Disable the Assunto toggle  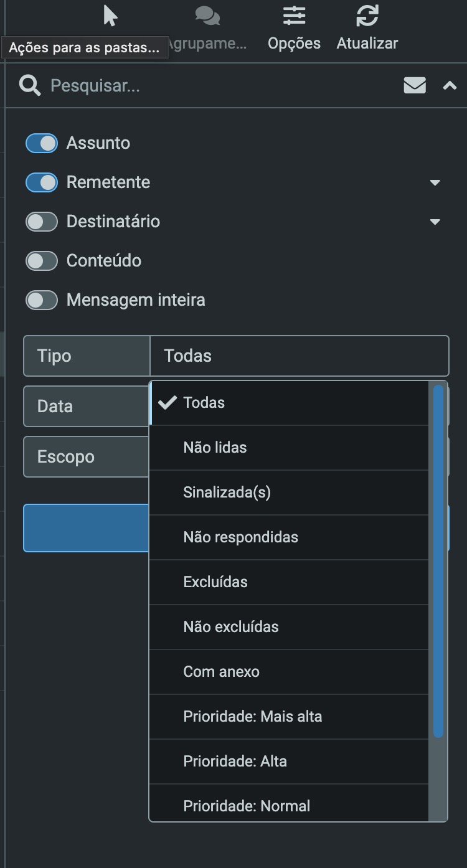[x=41, y=143]
